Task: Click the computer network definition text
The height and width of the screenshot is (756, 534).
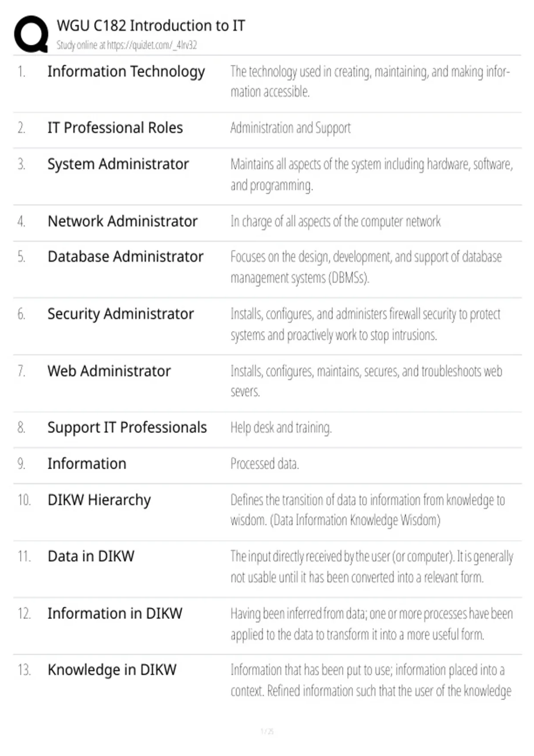Action: click(336, 221)
